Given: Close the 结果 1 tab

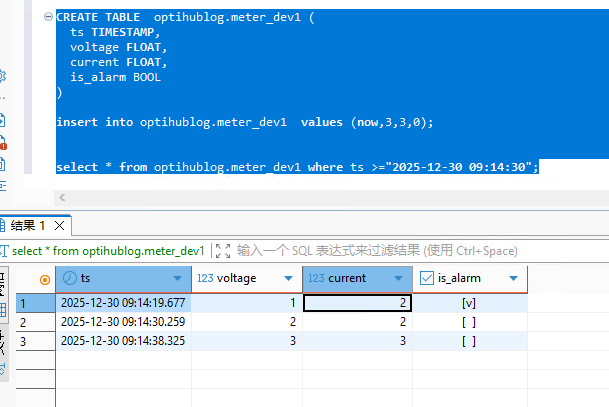Looking at the screenshot, I should tap(59, 226).
